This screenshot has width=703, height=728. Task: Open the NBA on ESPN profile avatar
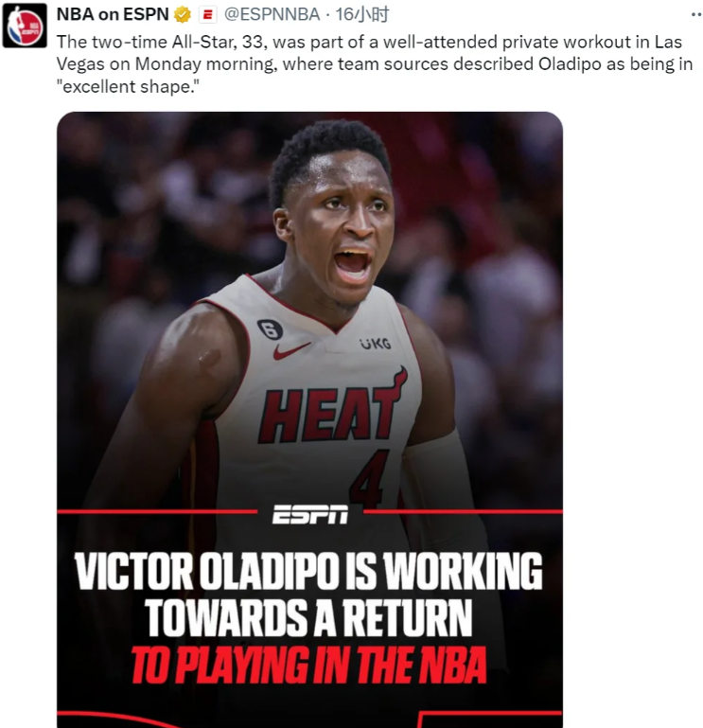pos(25,26)
